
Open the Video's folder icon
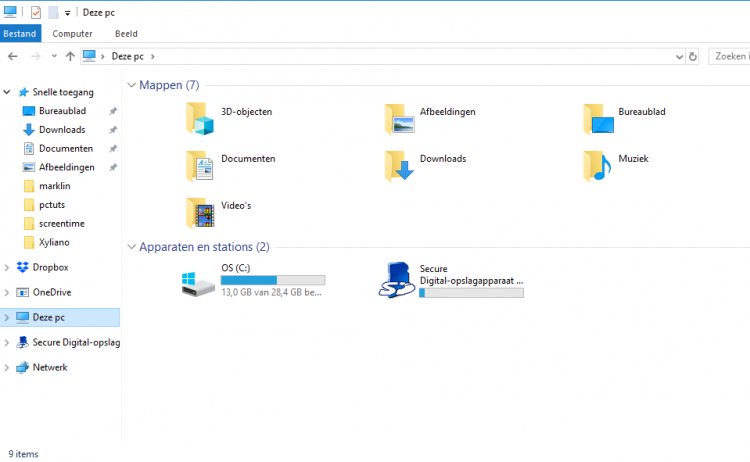point(200,212)
